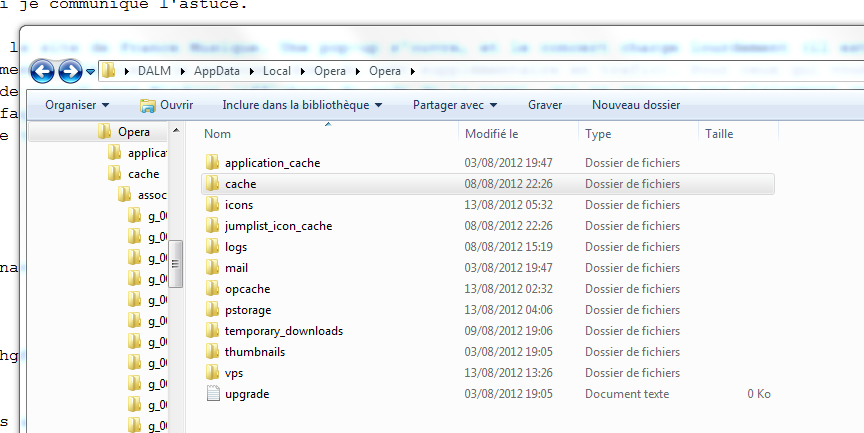Select the opcache folder icon

[213, 289]
